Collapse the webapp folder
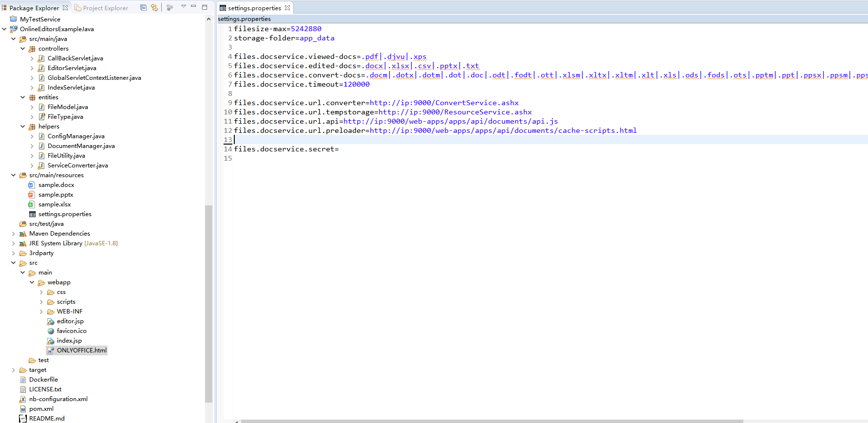Viewport: 868px width, 423px height. [x=32, y=282]
